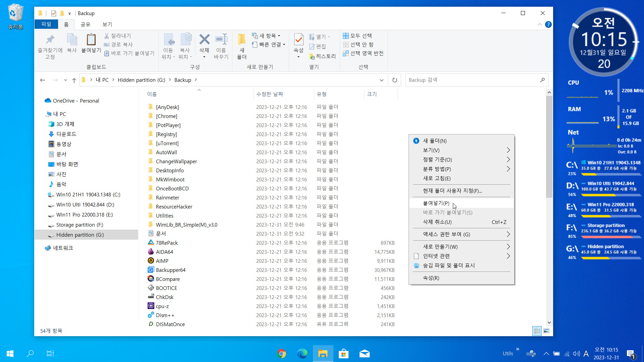The height and width of the screenshot is (362, 644).
Task: Click the Cut (잘라내기) ribbon command
Action: [x=118, y=36]
